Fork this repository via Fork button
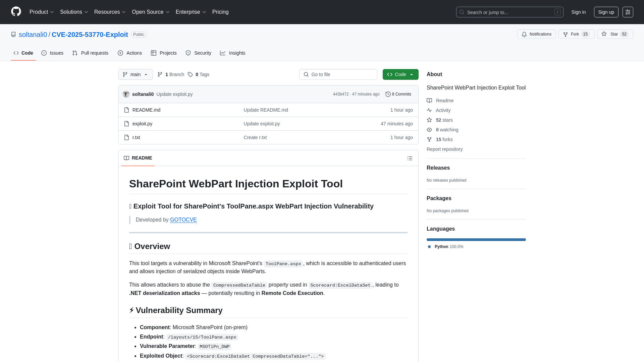Viewport: 644px width, 362px height. [576, 34]
